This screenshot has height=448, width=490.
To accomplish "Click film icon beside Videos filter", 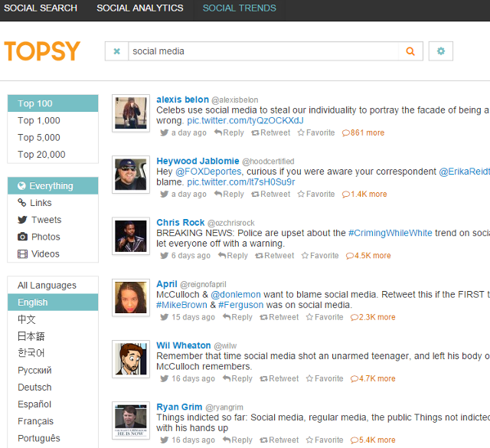I will pyautogui.click(x=22, y=253).
